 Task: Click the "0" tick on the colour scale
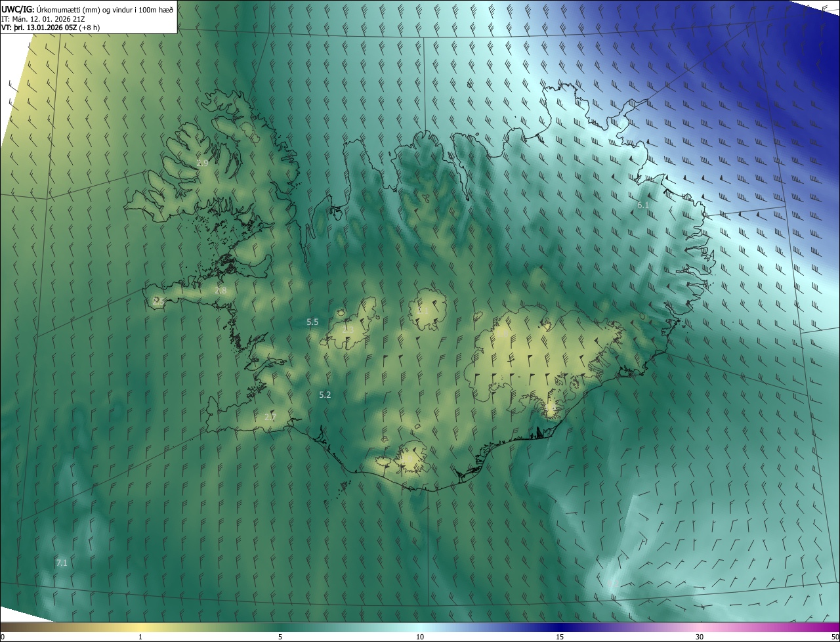[3, 637]
